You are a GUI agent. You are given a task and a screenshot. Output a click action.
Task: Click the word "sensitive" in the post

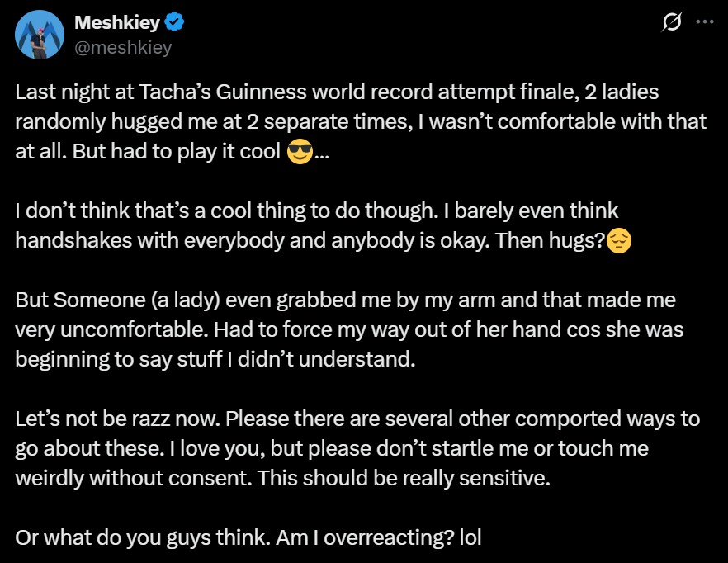click(503, 478)
